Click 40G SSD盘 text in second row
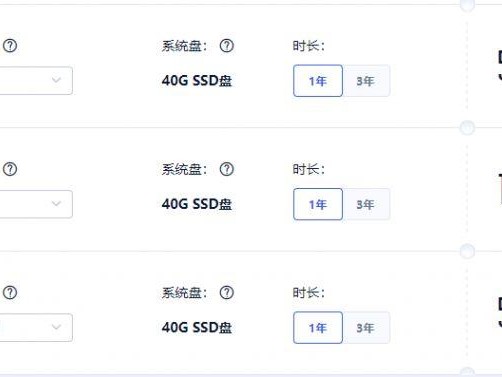The height and width of the screenshot is (377, 502). (197, 204)
